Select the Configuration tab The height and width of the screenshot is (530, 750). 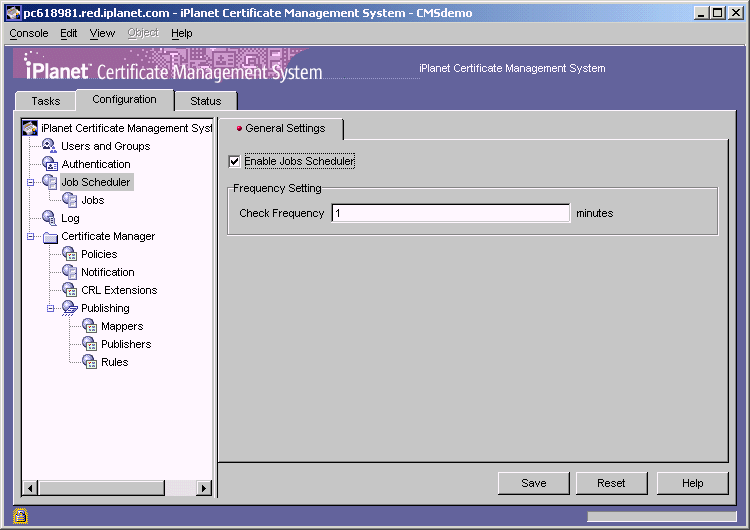point(124,99)
